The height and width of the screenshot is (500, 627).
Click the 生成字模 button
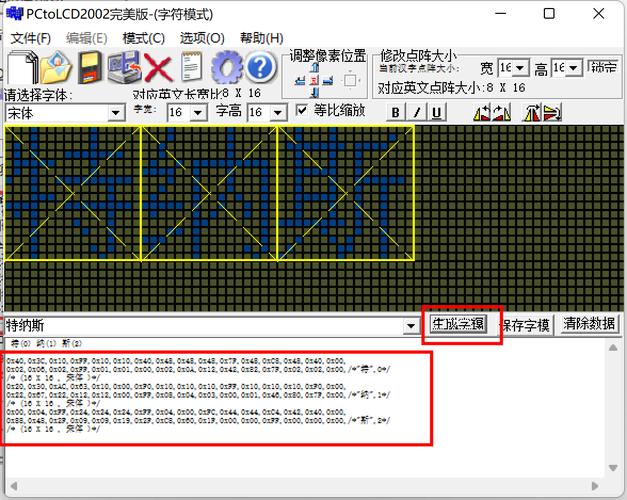(x=458, y=324)
